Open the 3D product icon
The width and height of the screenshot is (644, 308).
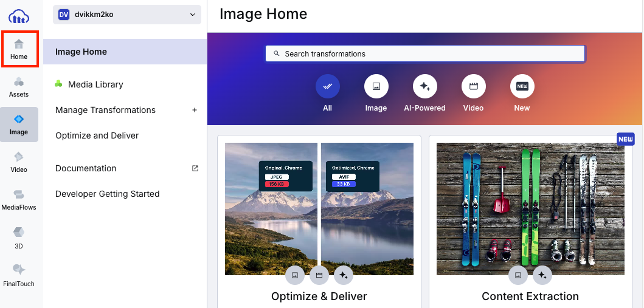(19, 238)
